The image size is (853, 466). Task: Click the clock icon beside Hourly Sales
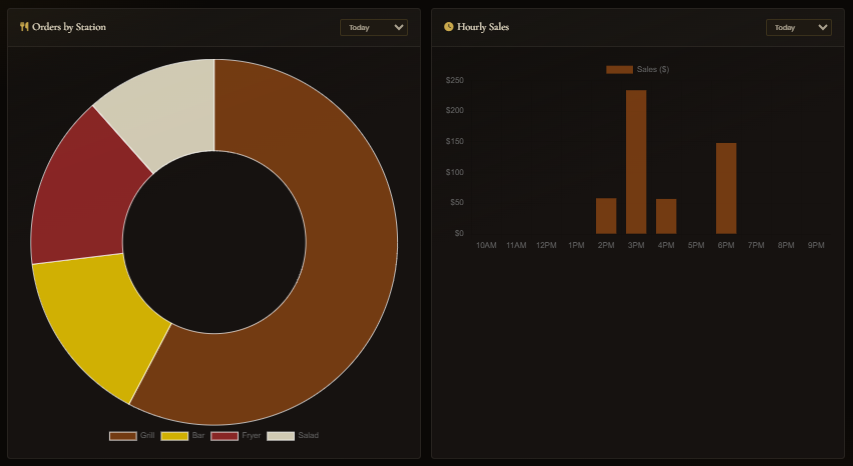point(448,27)
